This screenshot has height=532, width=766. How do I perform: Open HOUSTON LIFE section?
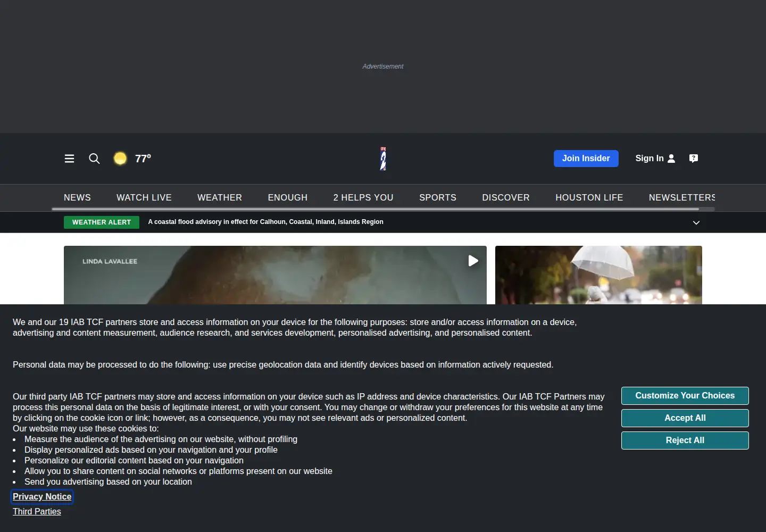[589, 197]
